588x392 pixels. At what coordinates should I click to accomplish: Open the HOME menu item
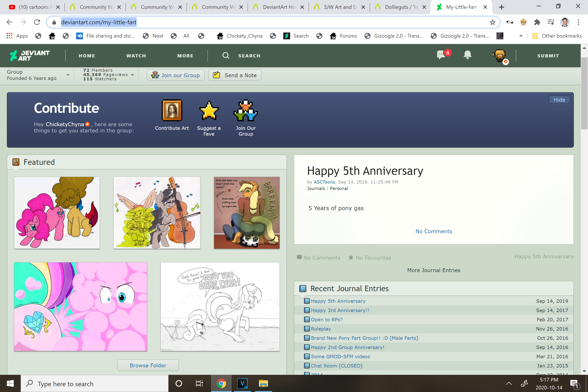(x=87, y=56)
